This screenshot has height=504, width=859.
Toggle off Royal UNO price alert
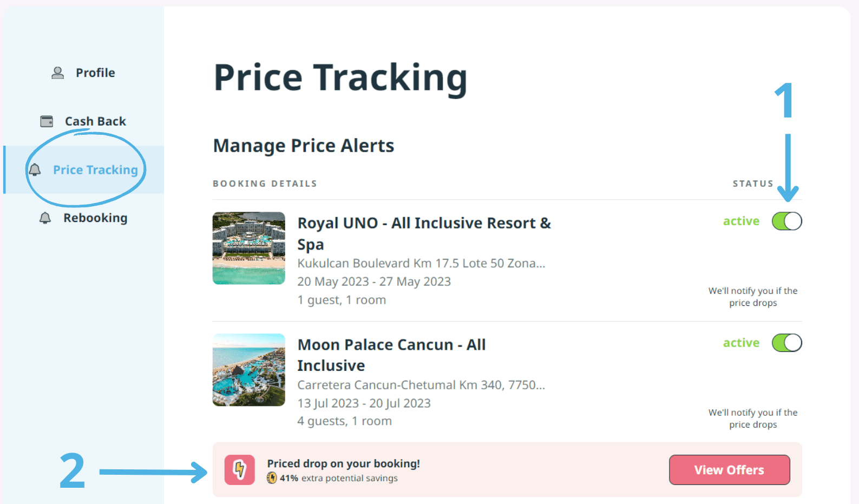point(787,221)
